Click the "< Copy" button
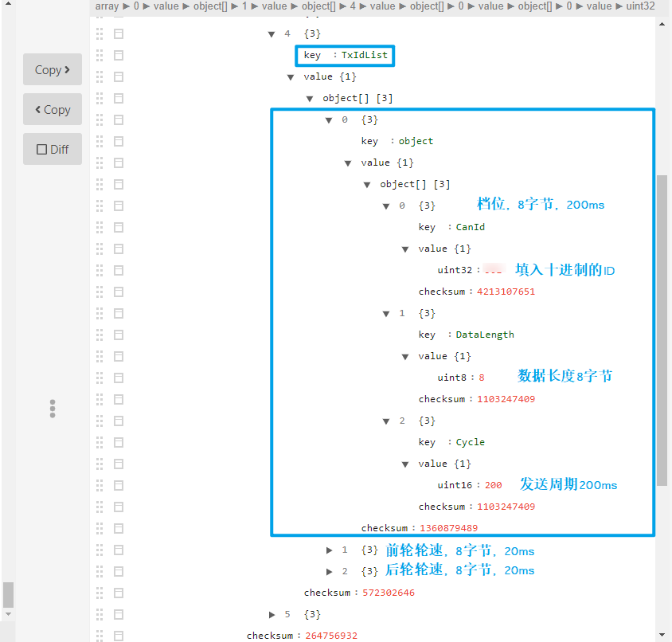 52,109
